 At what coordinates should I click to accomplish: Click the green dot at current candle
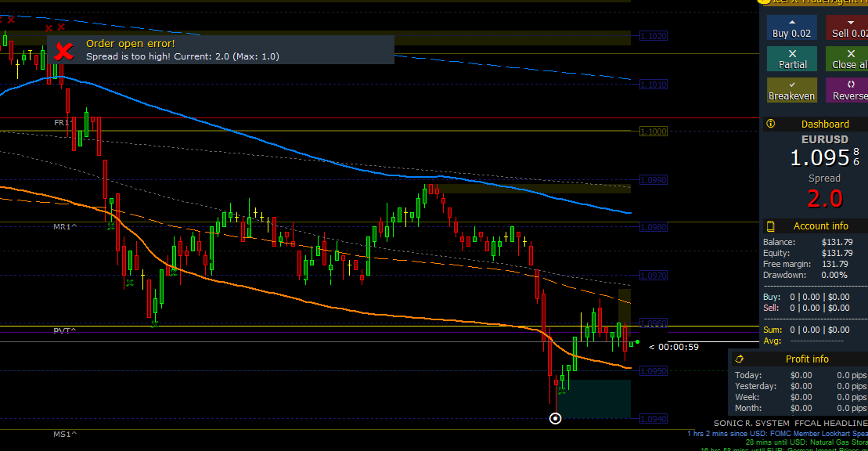pyautogui.click(x=638, y=342)
